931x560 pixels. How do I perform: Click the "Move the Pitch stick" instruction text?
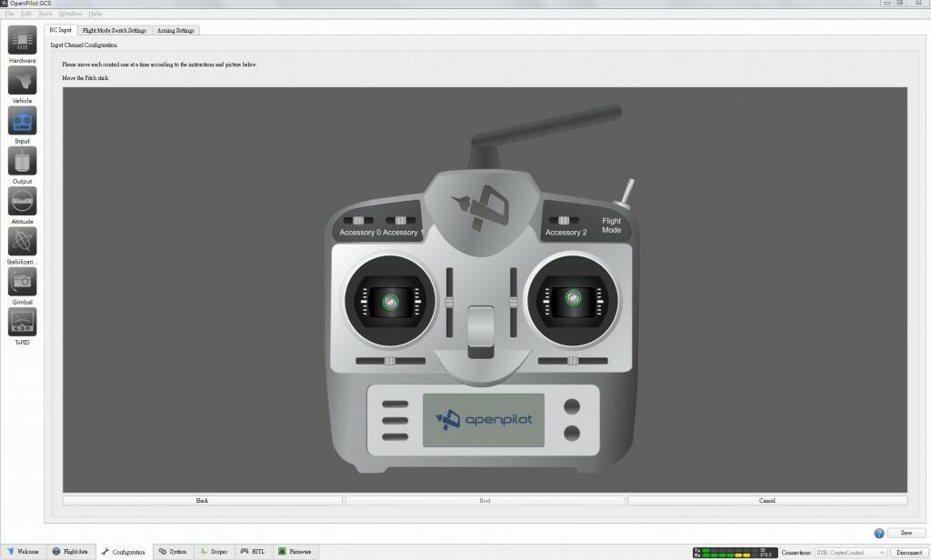point(85,78)
